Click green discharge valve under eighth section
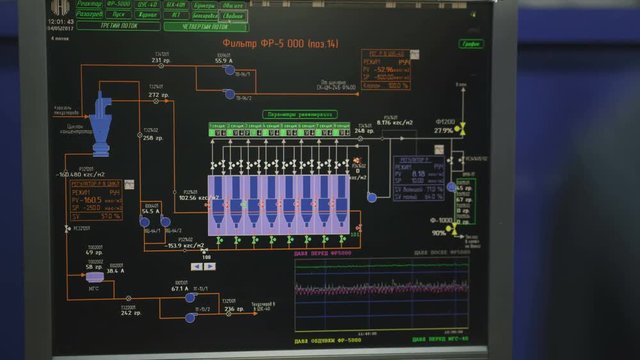This screenshot has width=640, height=360. [342, 239]
